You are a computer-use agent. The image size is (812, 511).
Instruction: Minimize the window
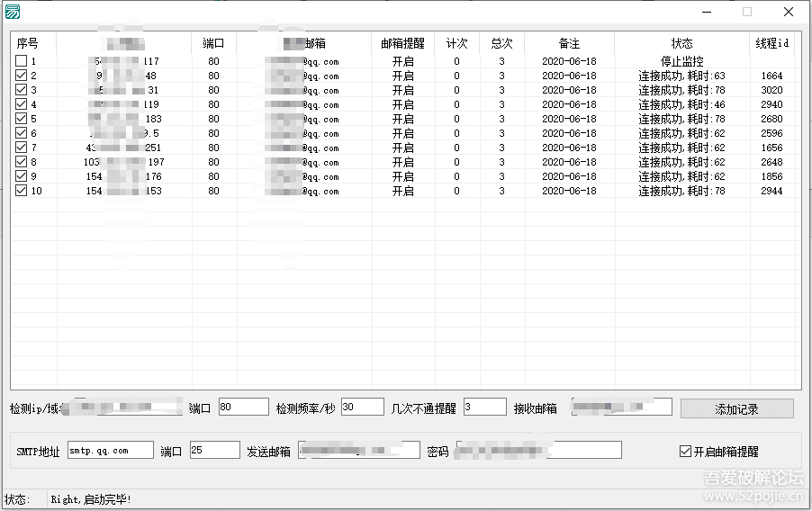[x=707, y=12]
